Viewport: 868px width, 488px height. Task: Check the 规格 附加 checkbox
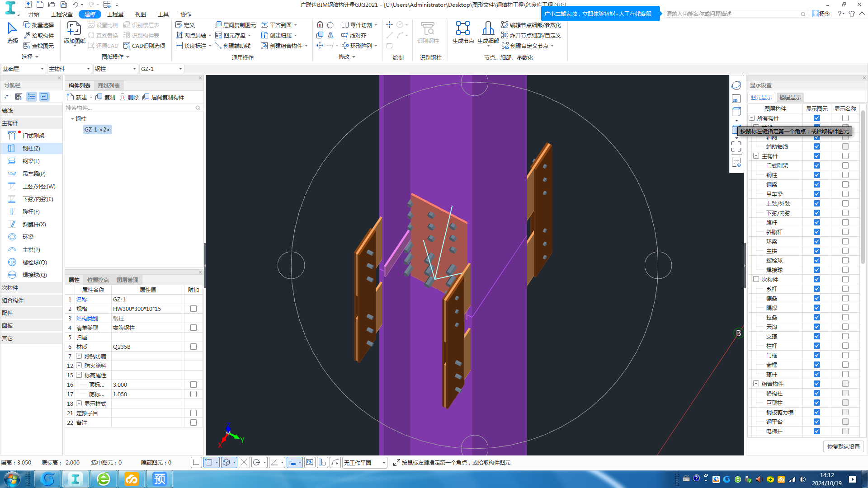(x=193, y=309)
